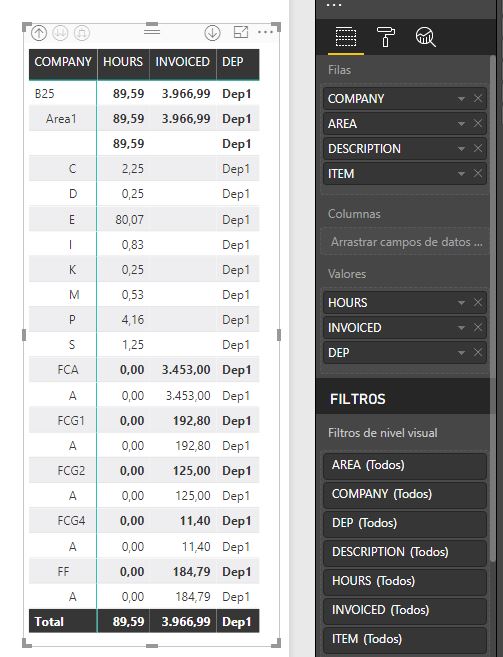Remove AREA field from Filas
Image resolution: width=503 pixels, height=657 pixels.
tap(478, 124)
